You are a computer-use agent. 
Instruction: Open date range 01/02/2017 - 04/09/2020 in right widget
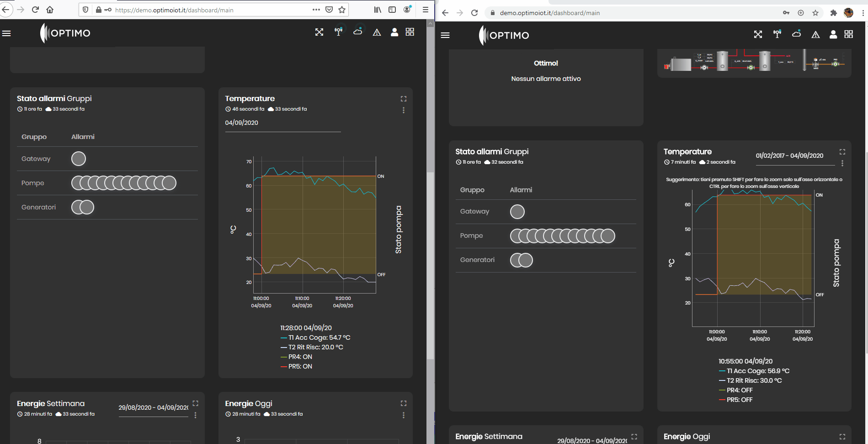795,156
